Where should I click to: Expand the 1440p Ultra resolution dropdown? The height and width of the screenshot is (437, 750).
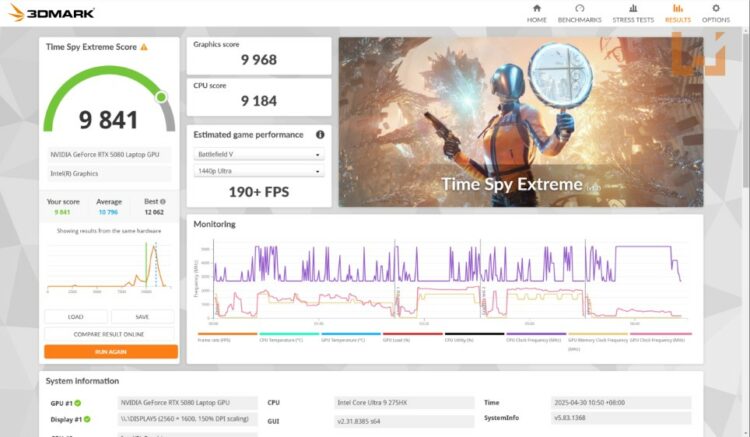[258, 172]
